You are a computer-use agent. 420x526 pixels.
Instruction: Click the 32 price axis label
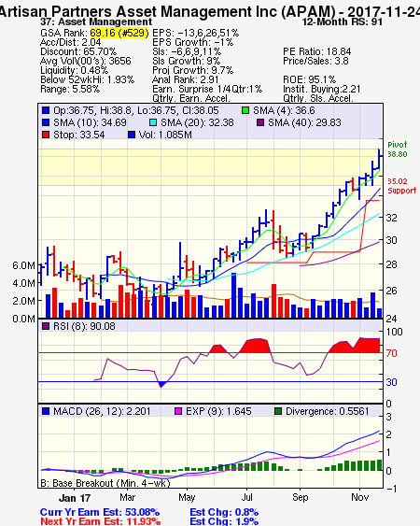pos(391,218)
